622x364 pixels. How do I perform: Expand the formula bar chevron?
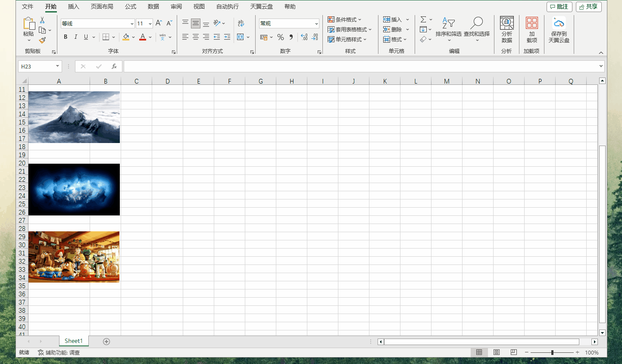pos(601,66)
